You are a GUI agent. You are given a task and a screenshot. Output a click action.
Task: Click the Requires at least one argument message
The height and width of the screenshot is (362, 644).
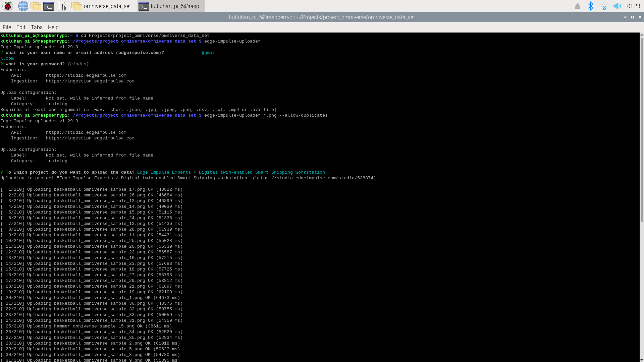tap(139, 110)
